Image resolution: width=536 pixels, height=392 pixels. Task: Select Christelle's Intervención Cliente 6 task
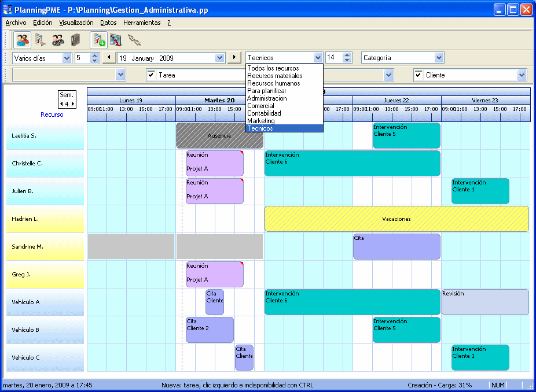[353, 164]
